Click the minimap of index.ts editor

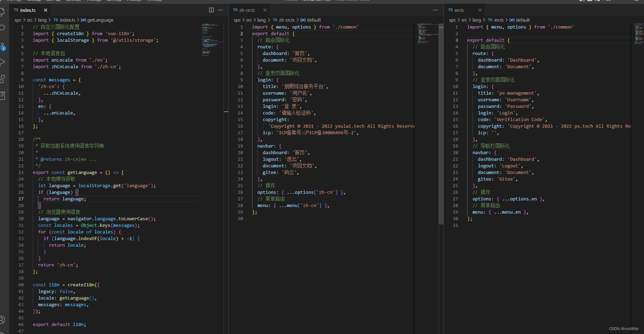[210, 40]
